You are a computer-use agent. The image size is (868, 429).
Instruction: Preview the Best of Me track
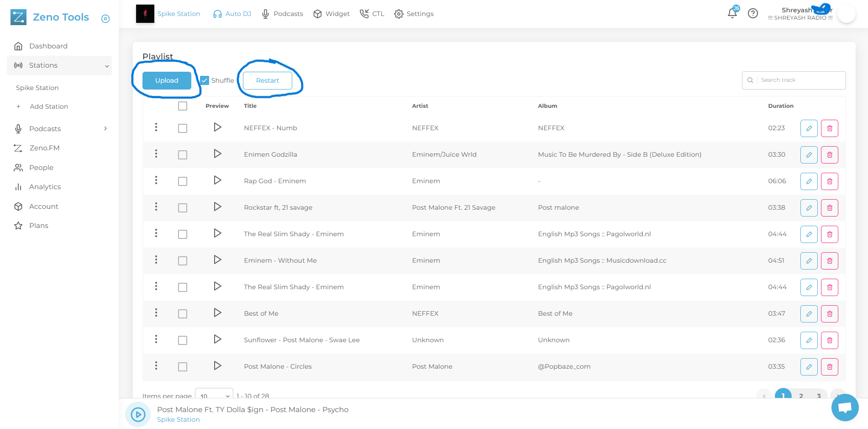click(217, 312)
